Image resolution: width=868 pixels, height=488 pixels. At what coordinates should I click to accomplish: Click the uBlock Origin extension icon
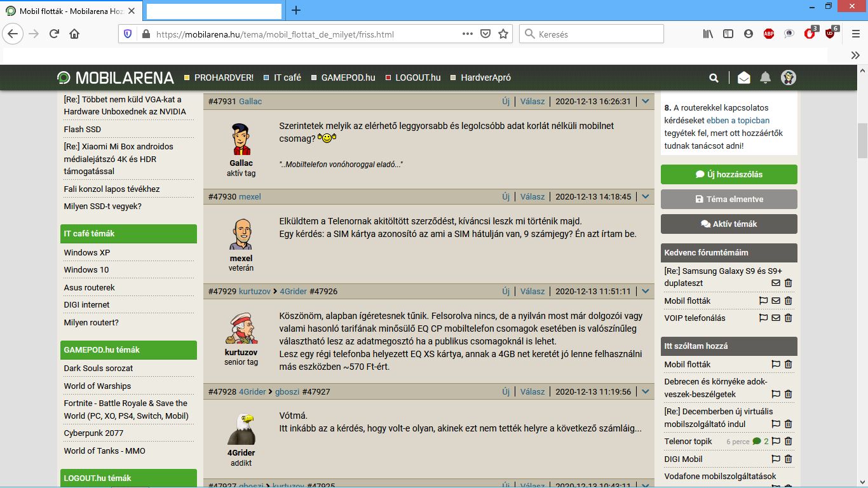click(830, 34)
